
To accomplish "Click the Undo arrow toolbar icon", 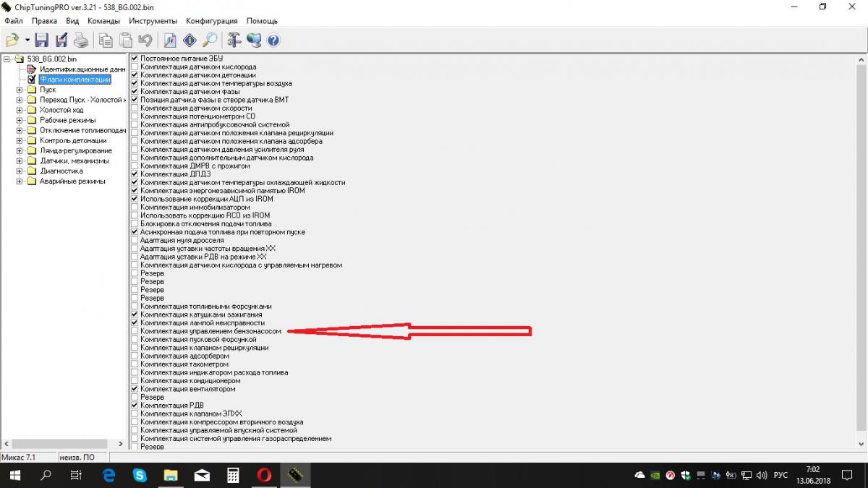I will click(x=145, y=40).
